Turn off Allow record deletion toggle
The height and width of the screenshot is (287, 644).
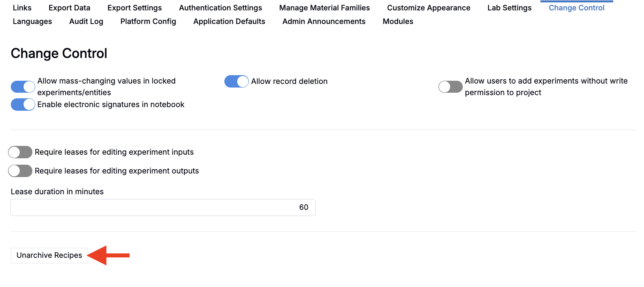236,82
